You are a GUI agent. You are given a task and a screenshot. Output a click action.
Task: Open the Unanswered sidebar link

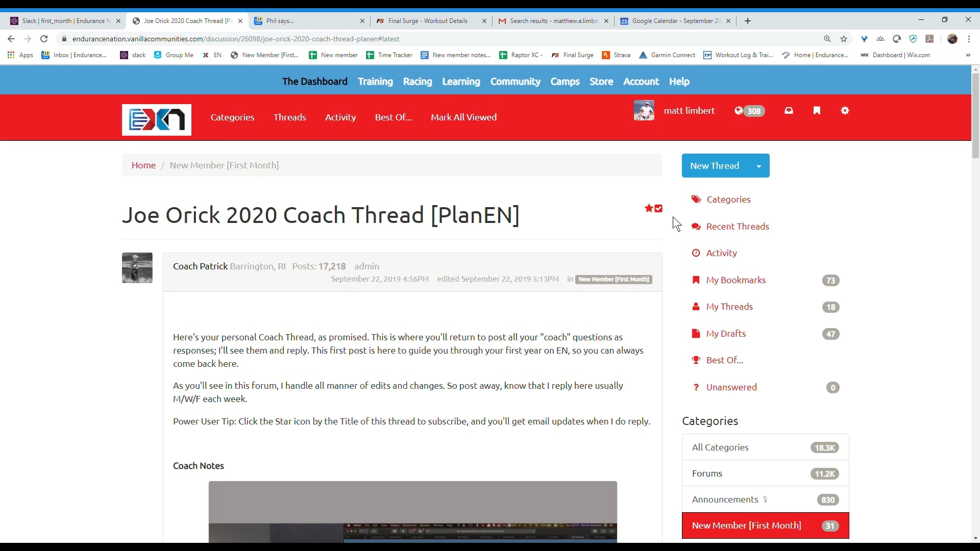pyautogui.click(x=731, y=387)
